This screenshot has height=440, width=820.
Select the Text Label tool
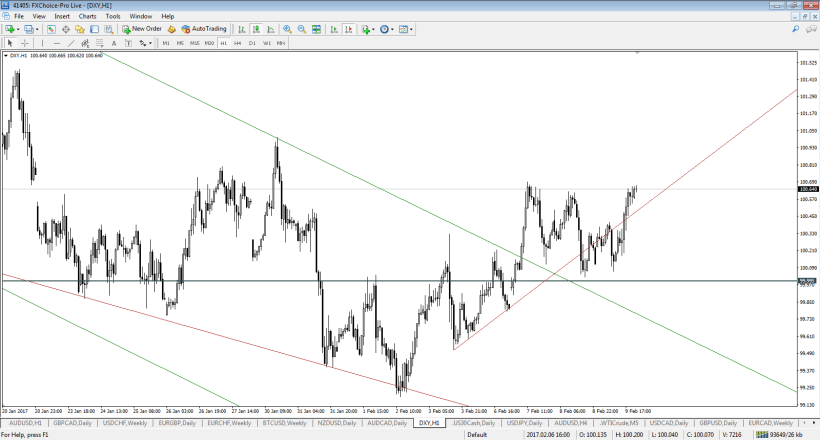128,43
